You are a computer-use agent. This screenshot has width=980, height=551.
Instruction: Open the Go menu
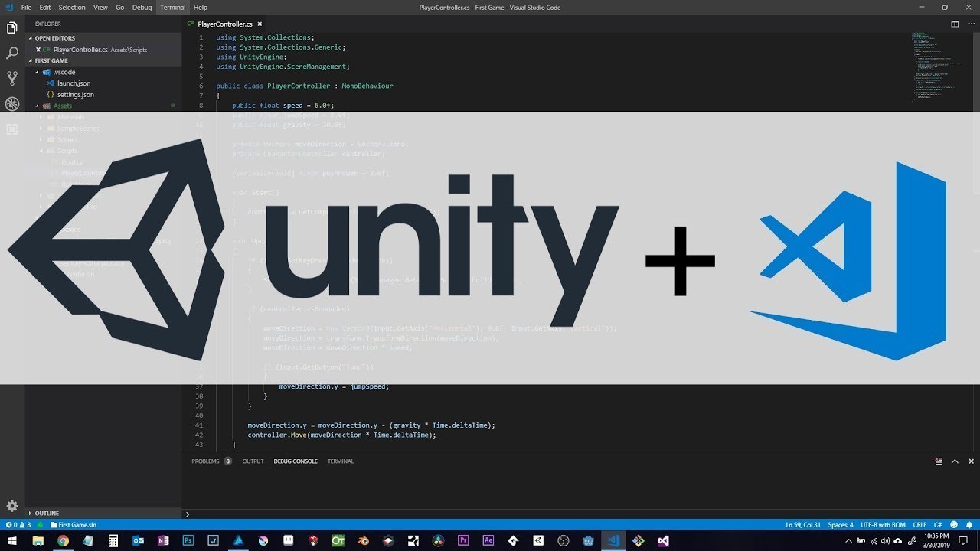coord(119,7)
